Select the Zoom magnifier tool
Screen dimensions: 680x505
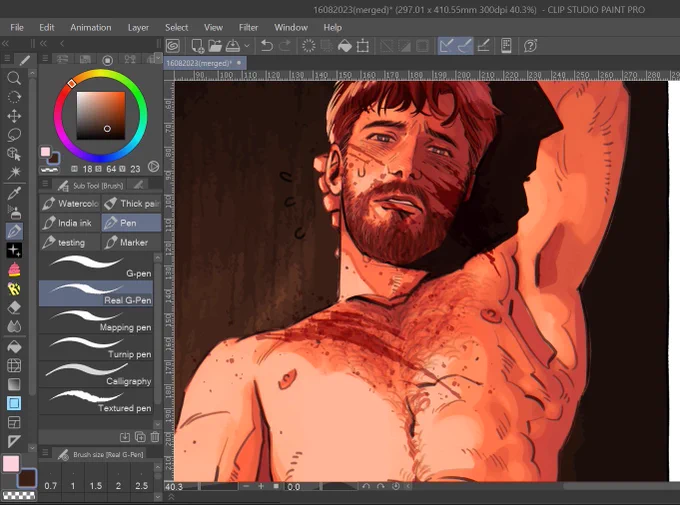coord(14,78)
